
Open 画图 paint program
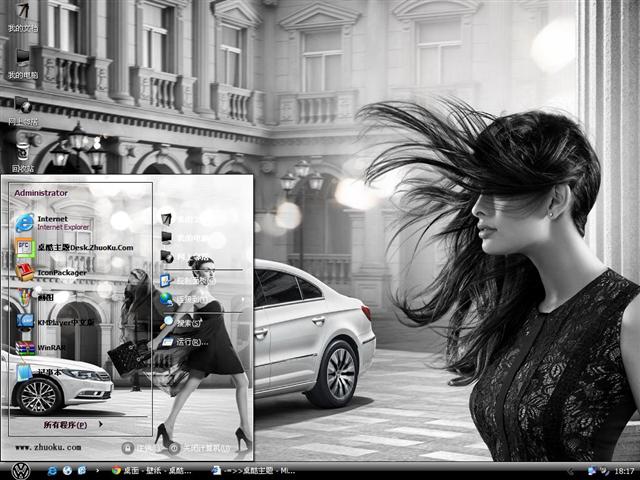click(45, 297)
